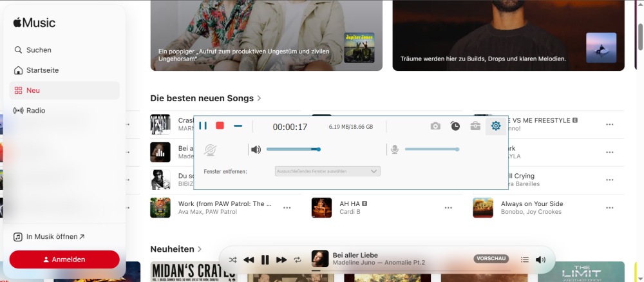Click the AH HA album artwork
Image resolution: width=644 pixels, height=282 pixels.
321,208
